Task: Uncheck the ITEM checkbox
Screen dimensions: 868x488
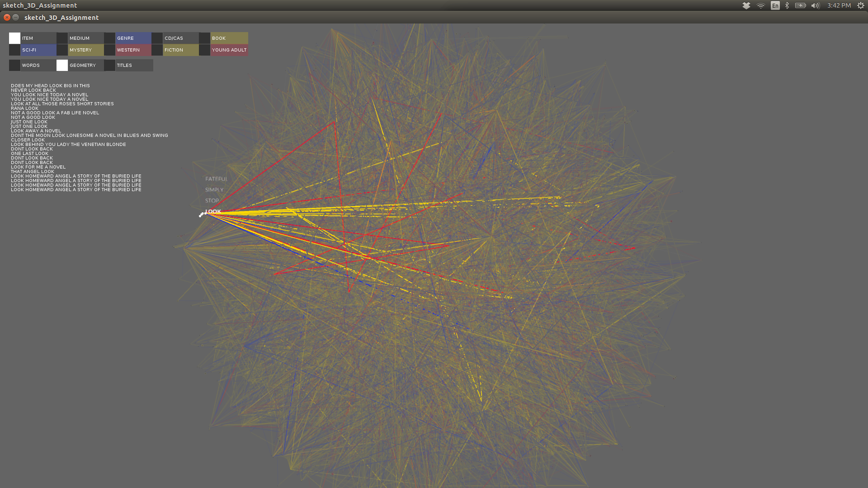Action: click(x=14, y=38)
